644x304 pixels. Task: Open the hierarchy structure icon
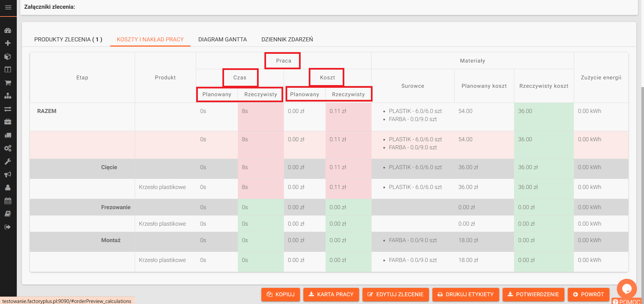point(8,96)
